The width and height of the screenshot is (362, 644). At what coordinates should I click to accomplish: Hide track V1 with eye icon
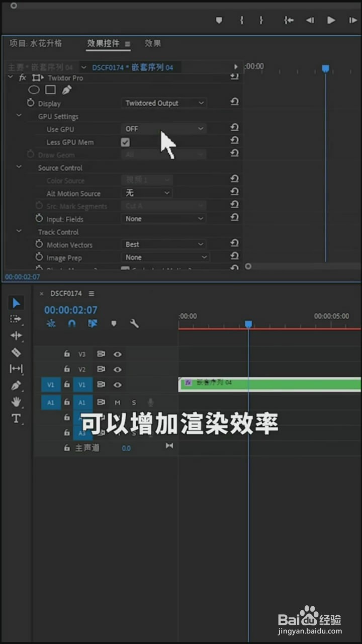click(118, 385)
